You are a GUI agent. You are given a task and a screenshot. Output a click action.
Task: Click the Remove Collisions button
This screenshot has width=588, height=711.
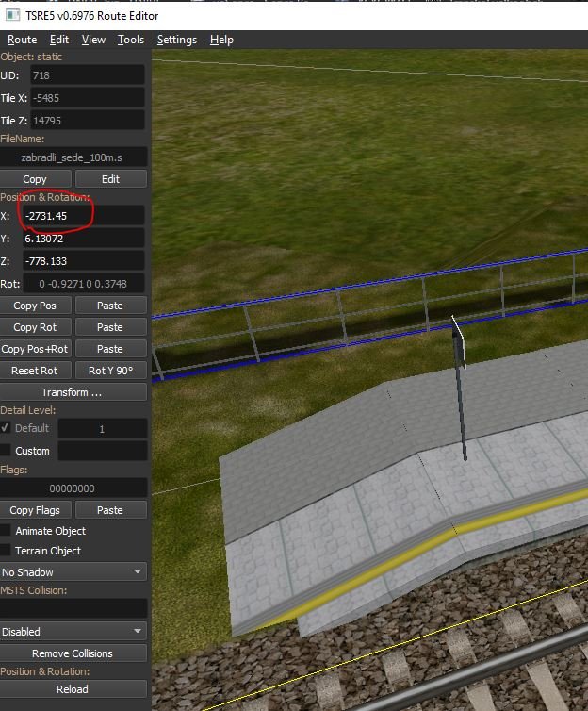point(73,653)
